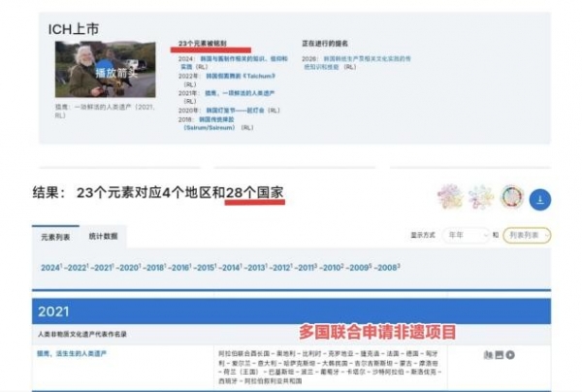Play the falconry video thumbnail
This screenshot has height=392, width=582.
(x=106, y=70)
